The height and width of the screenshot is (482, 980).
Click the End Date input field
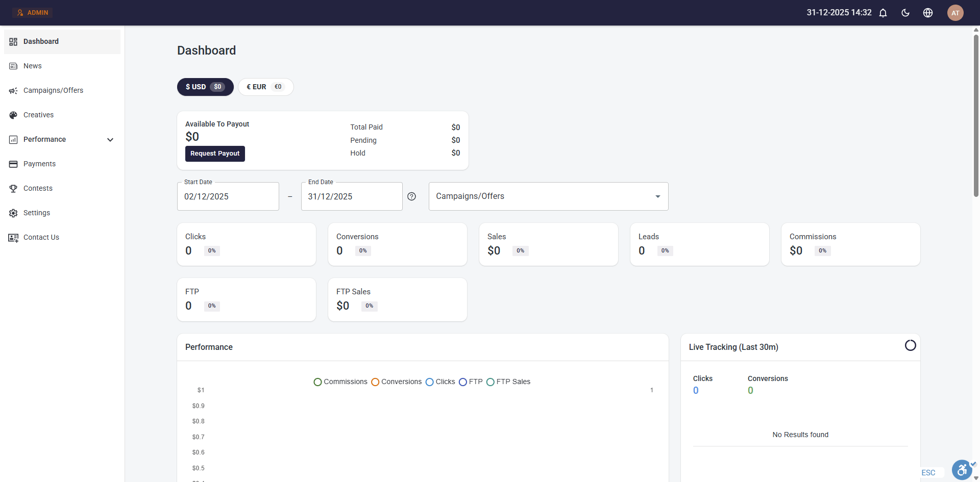coord(352,196)
